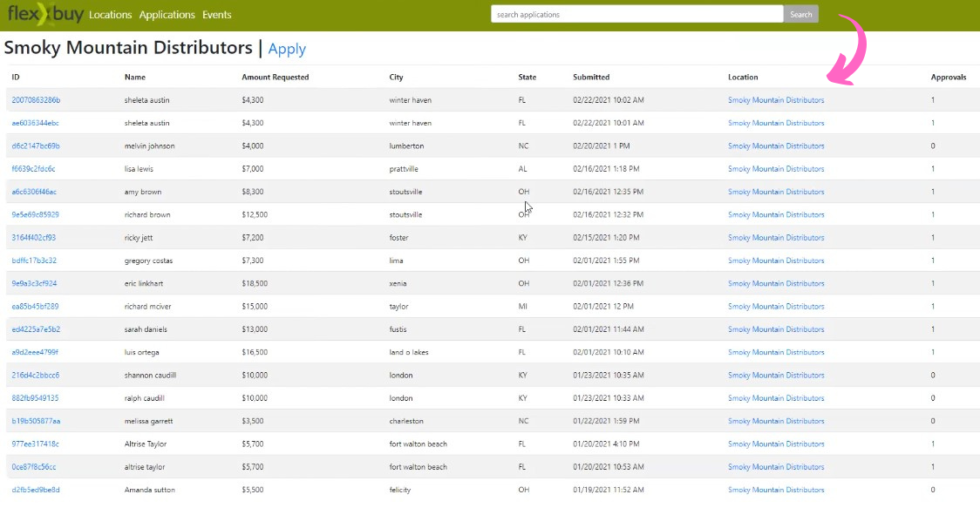Click the name 'gregory costas'
980x508 pixels.
point(148,261)
